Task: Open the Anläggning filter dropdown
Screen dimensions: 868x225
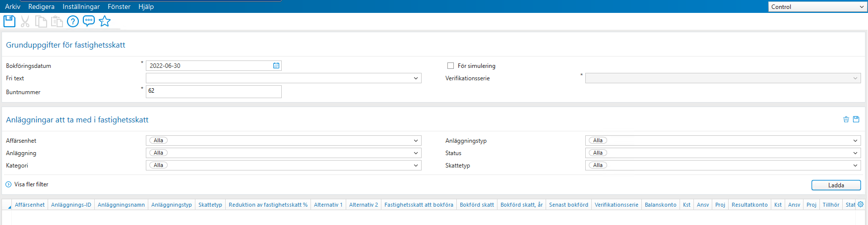Action: tap(416, 153)
